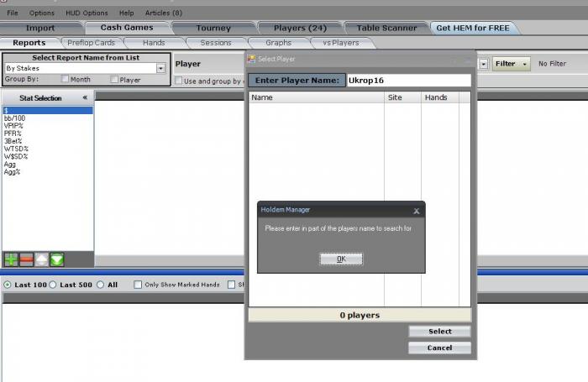The image size is (588, 382).
Task: Select the Sessions sub-tab
Action: (216, 43)
